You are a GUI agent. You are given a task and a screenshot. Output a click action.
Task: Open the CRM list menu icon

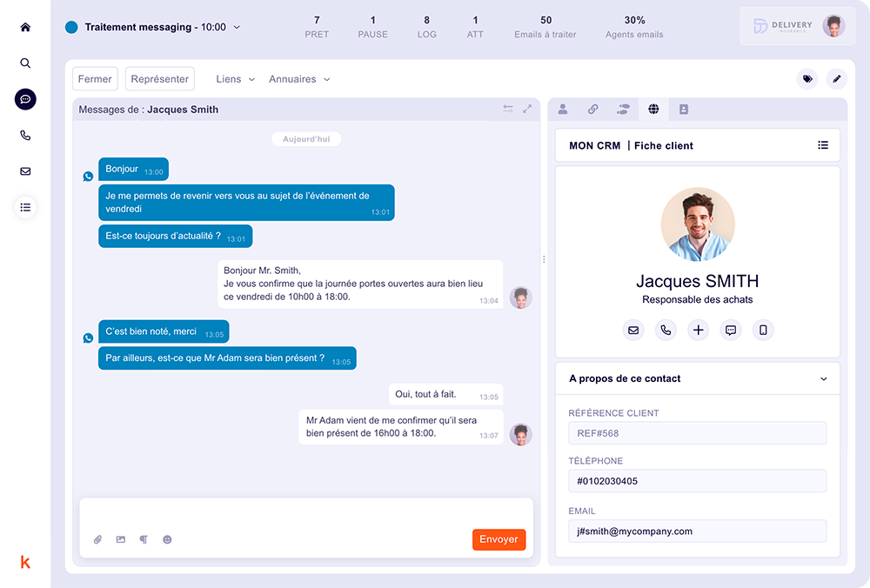[823, 145]
